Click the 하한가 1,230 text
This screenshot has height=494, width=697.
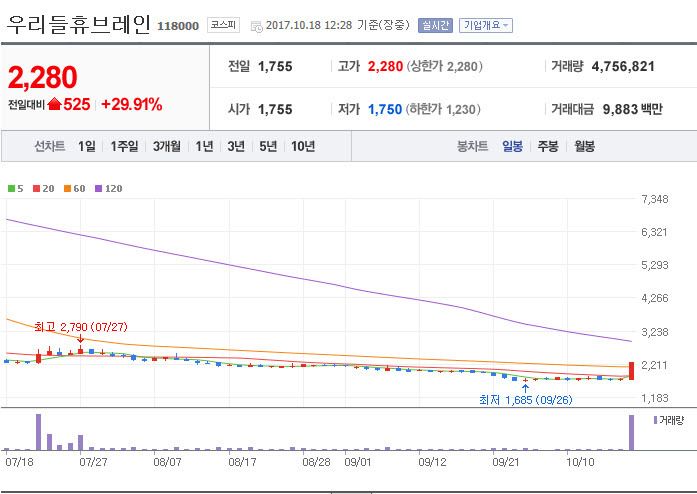coord(443,109)
